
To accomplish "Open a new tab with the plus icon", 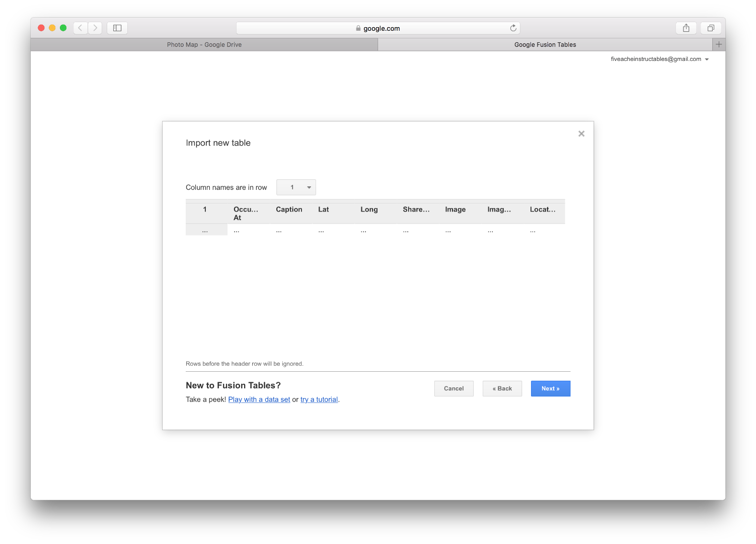I will (x=719, y=44).
